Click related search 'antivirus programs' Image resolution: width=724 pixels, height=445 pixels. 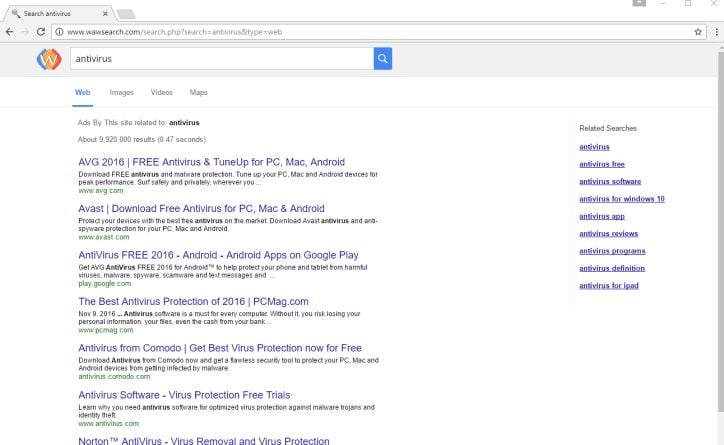pos(612,251)
